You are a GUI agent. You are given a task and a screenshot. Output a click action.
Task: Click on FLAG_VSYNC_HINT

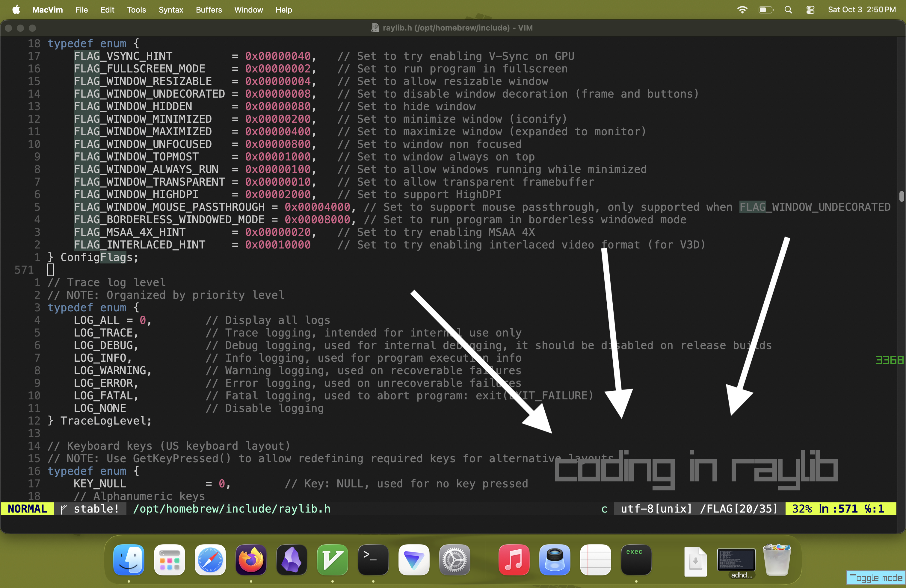pyautogui.click(x=123, y=56)
